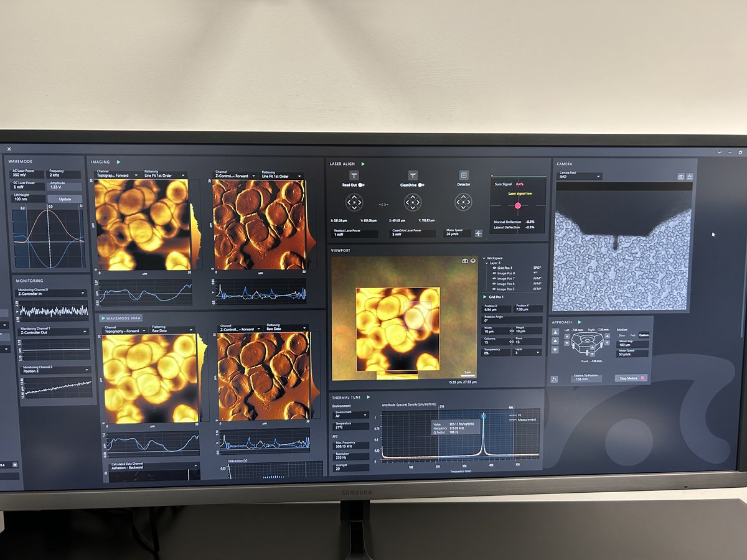This screenshot has height=560, width=747.
Task: Start imaging with the Imaging play icon
Action: (x=118, y=162)
